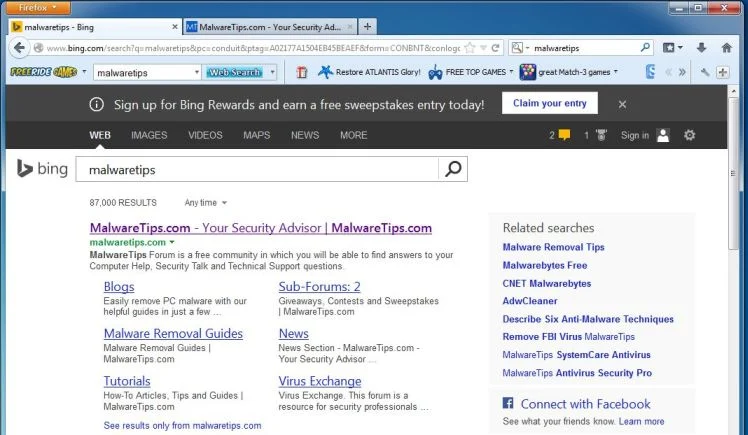Image resolution: width=748 pixels, height=435 pixels.
Task: Open AdwCleaner related search
Action: pyautogui.click(x=530, y=301)
